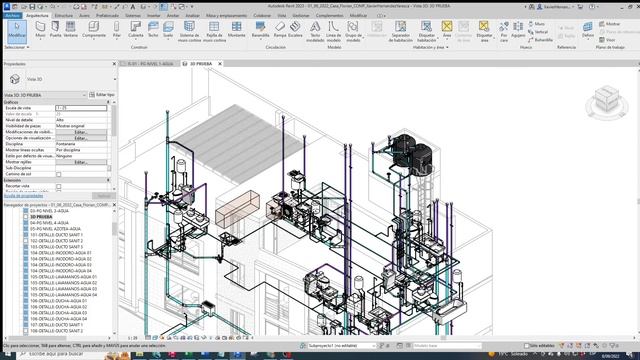640x360 pixels.
Task: Switch to the Estructura ribbon tab
Action: click(64, 16)
